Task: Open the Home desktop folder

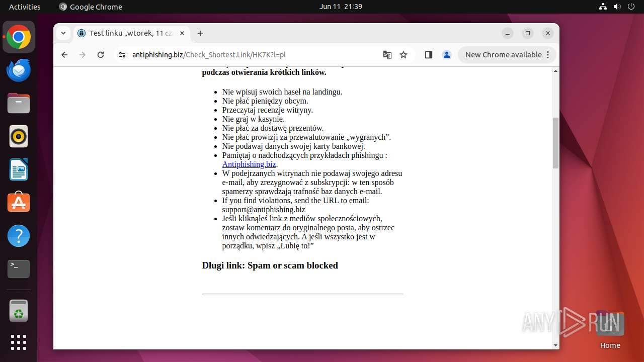Action: click(x=610, y=330)
